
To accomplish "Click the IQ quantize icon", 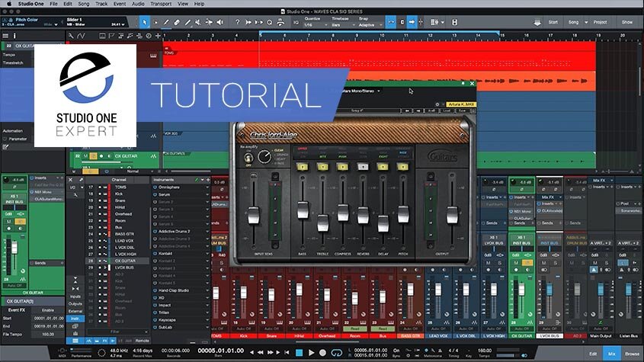I will (296, 23).
